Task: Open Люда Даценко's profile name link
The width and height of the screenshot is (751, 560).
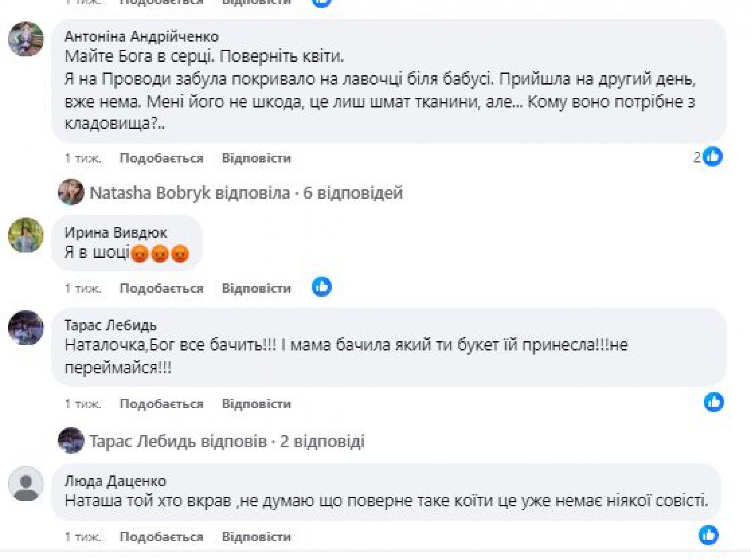Action: [x=115, y=481]
